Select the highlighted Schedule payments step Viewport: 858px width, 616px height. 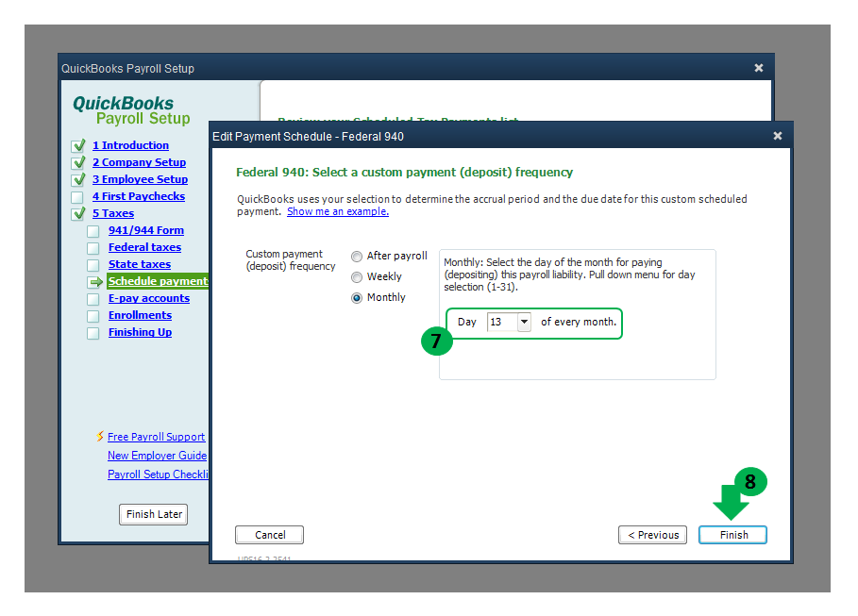[x=158, y=281]
